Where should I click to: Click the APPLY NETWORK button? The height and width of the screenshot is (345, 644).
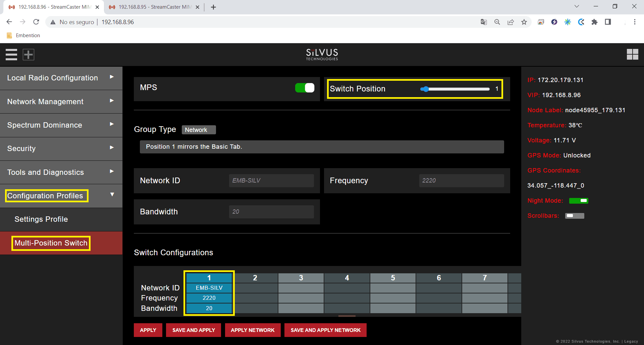tap(253, 330)
